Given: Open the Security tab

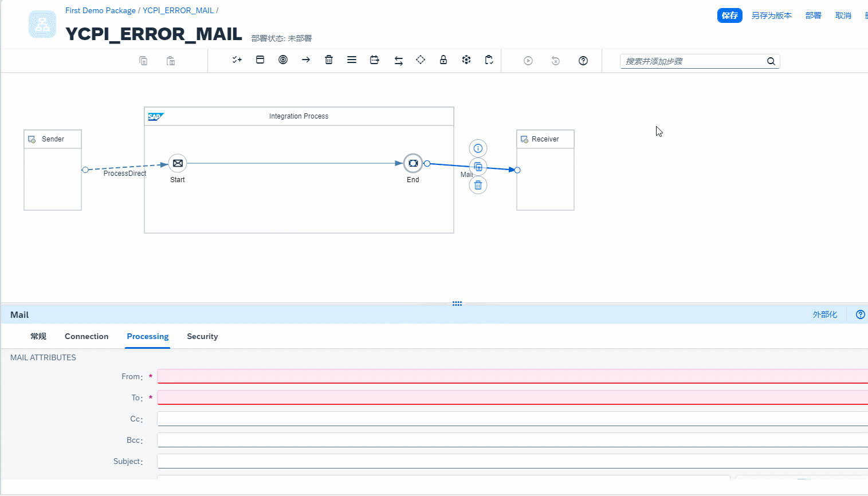Looking at the screenshot, I should pos(202,336).
